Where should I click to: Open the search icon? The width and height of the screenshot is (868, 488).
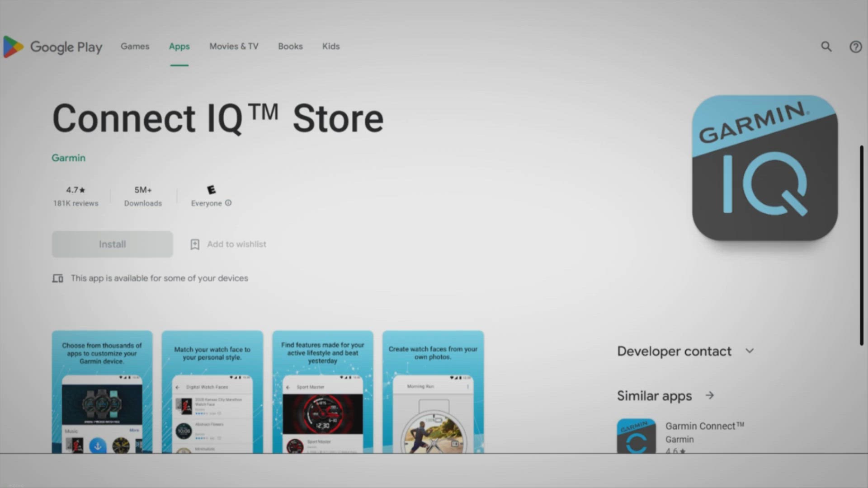point(826,47)
